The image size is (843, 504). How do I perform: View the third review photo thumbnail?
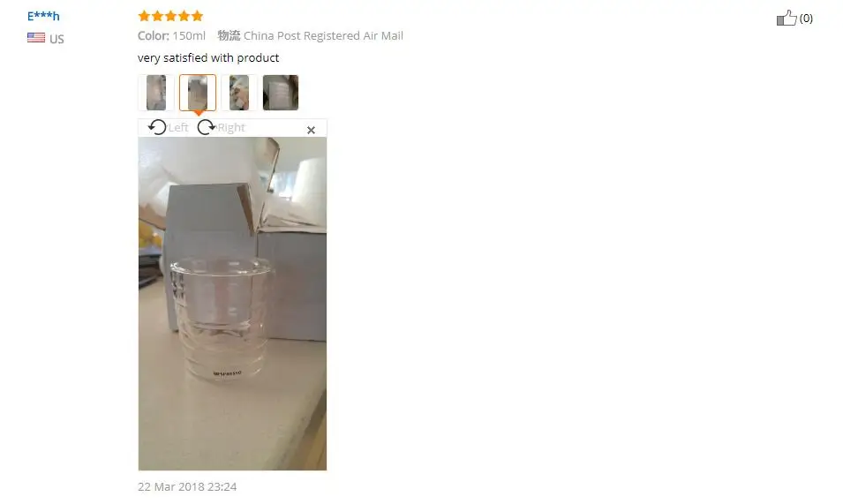pos(239,93)
